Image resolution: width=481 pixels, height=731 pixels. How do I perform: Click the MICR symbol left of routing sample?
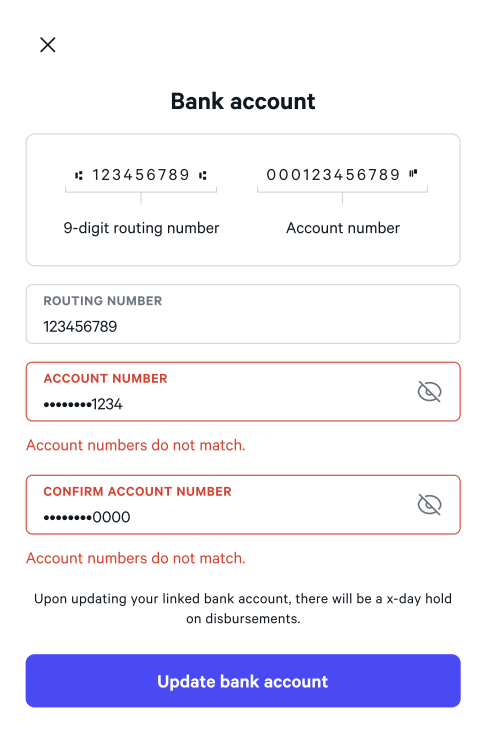79,175
